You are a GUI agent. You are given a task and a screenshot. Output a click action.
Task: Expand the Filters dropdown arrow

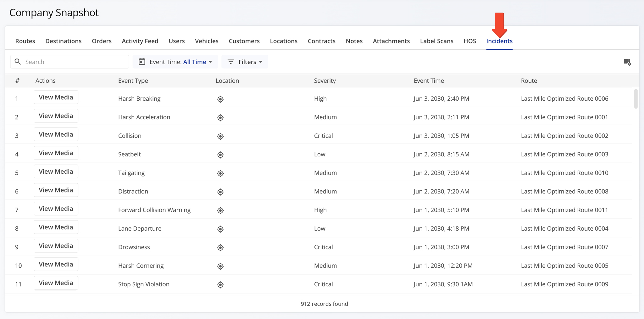261,62
